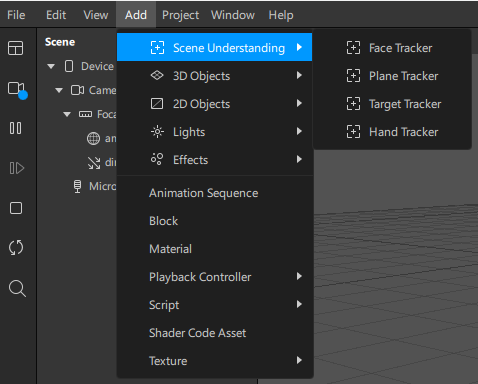Click the 3D Objects cube icon
The image size is (478, 384).
(x=157, y=75)
